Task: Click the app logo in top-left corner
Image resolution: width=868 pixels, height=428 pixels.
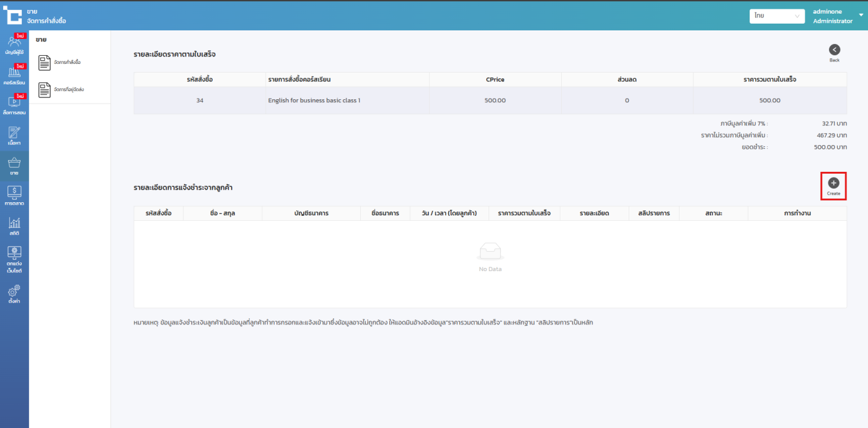Action: click(14, 15)
